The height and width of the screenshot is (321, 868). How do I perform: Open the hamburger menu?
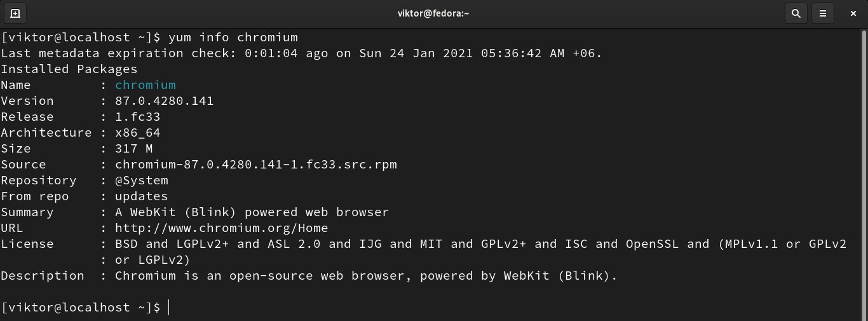[823, 13]
